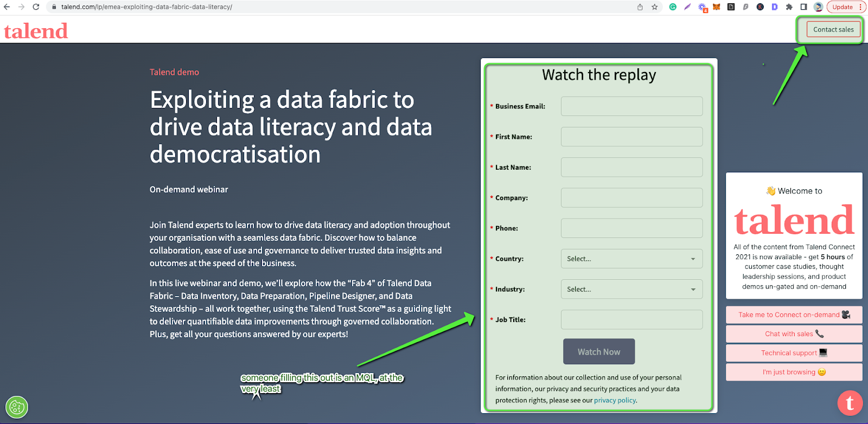Open the Chrome three-dot menu
The image size is (868, 424).
[860, 7]
